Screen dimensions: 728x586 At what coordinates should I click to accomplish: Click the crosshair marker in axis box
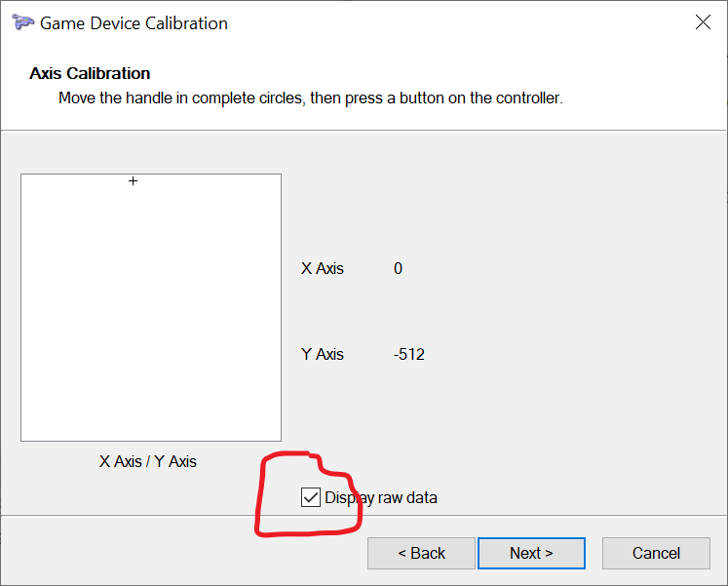[133, 180]
